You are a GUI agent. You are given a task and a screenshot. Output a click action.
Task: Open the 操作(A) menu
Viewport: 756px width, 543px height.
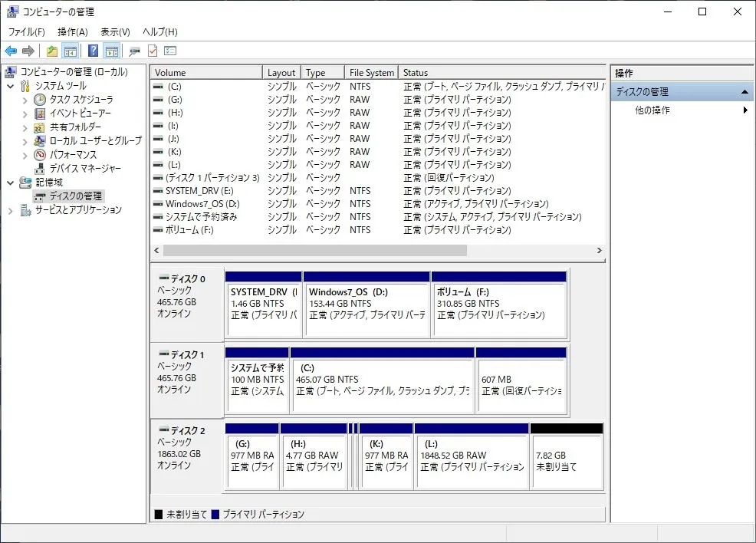point(73,31)
